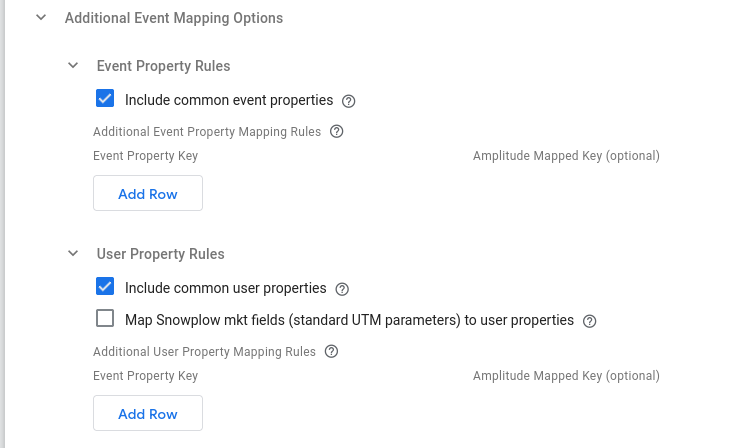Show help icon for Map Snowplow mkt fields

pos(589,321)
